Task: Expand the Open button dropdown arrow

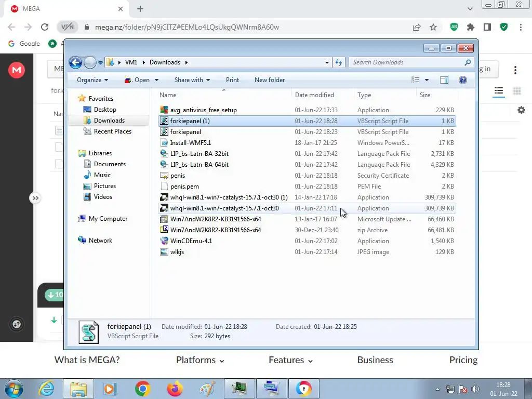Action: (x=156, y=81)
